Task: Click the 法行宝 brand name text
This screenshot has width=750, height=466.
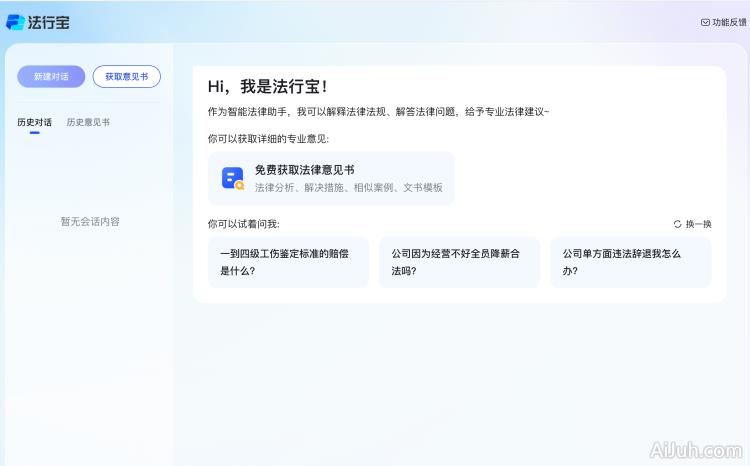Action: (x=49, y=22)
